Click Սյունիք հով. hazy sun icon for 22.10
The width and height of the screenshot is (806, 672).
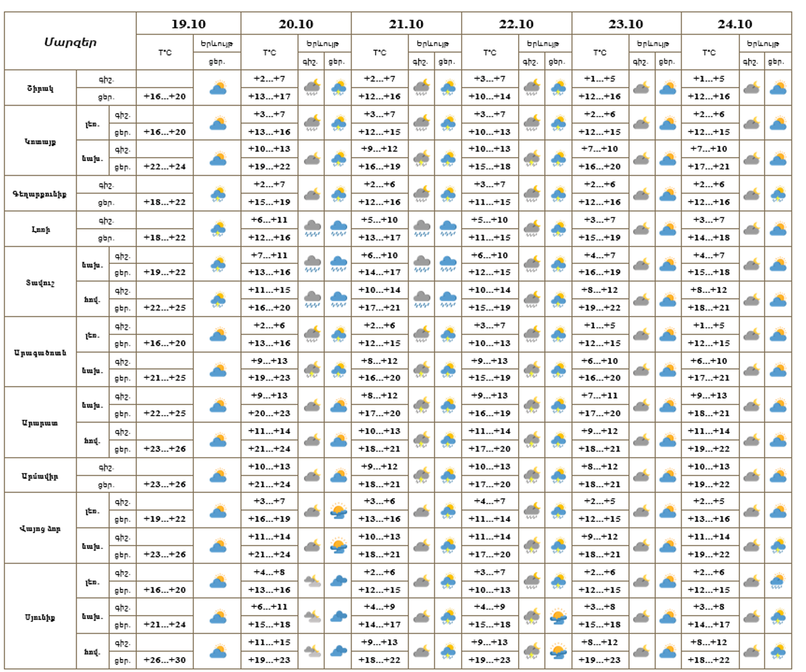(558, 651)
